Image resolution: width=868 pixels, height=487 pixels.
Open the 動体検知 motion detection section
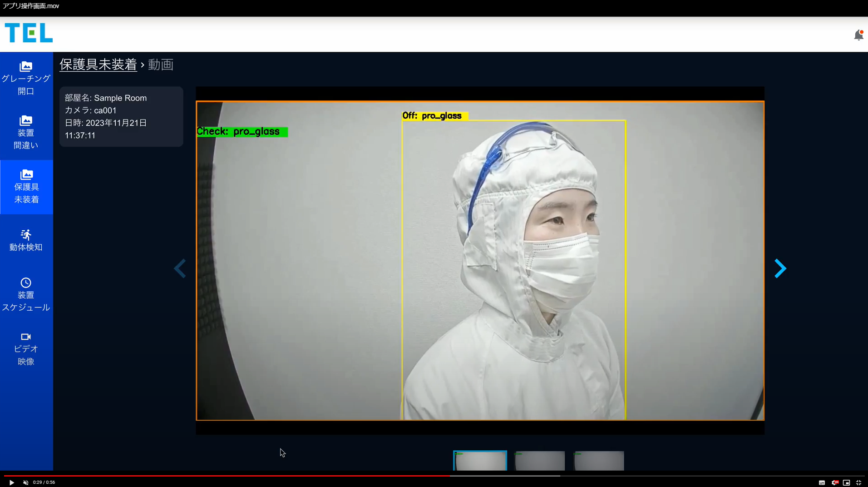pyautogui.click(x=26, y=241)
